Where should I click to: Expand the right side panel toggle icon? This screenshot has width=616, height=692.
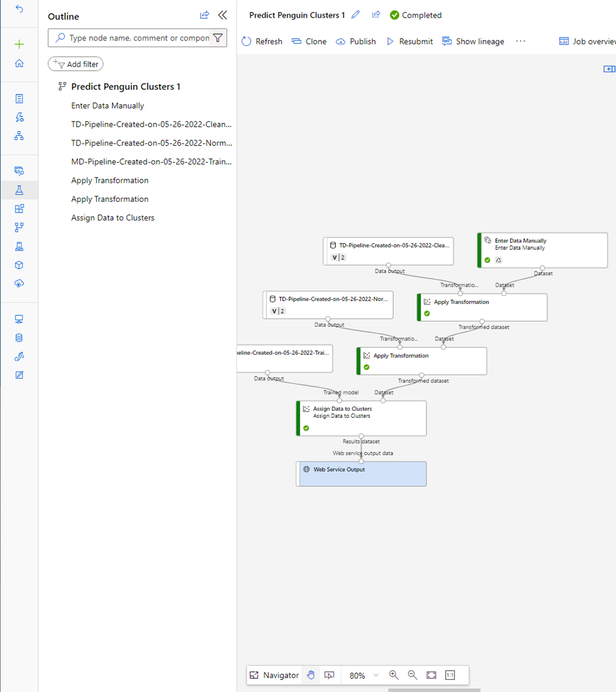point(609,69)
